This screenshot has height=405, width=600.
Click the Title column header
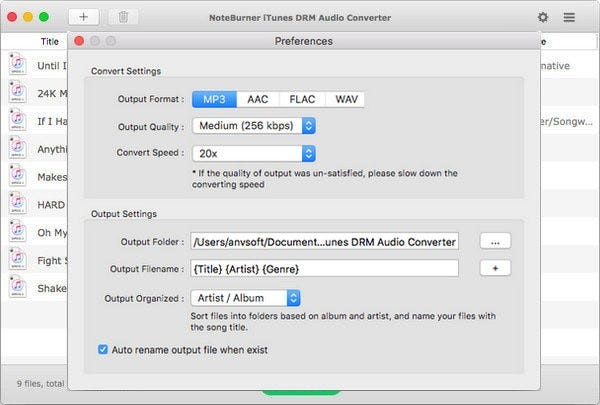[50, 42]
